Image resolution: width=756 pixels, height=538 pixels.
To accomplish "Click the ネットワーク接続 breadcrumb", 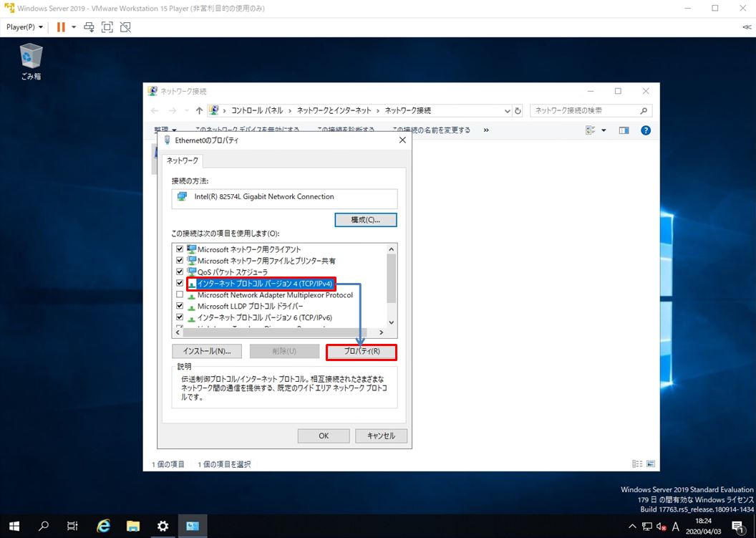I will point(408,110).
